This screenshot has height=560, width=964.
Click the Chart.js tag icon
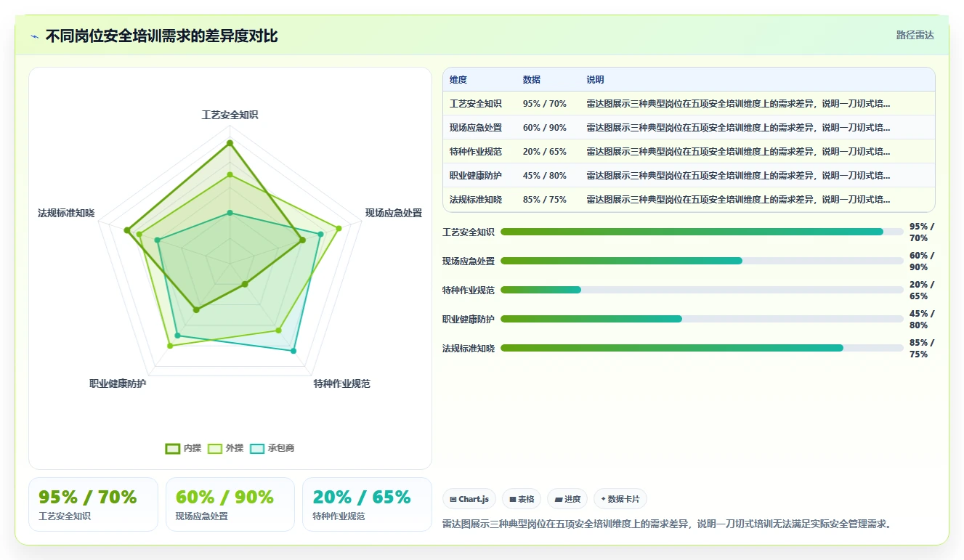[453, 499]
